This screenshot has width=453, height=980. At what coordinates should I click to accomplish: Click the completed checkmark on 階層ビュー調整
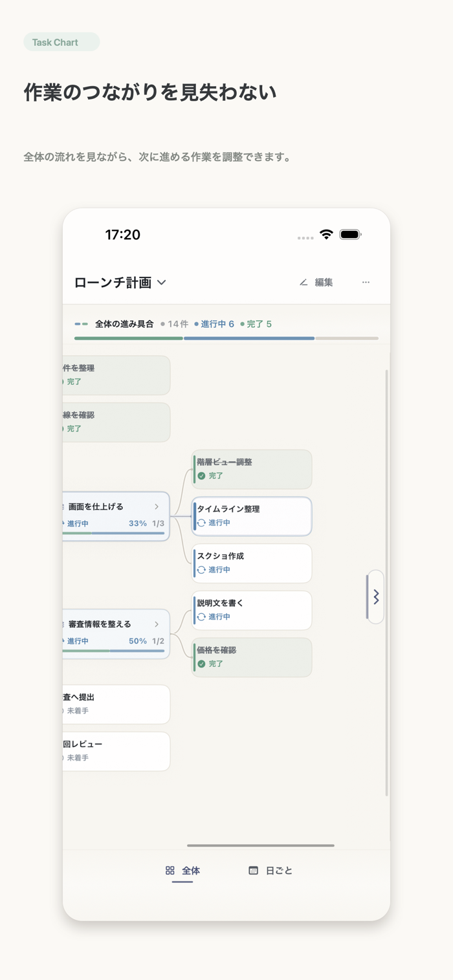coord(201,475)
